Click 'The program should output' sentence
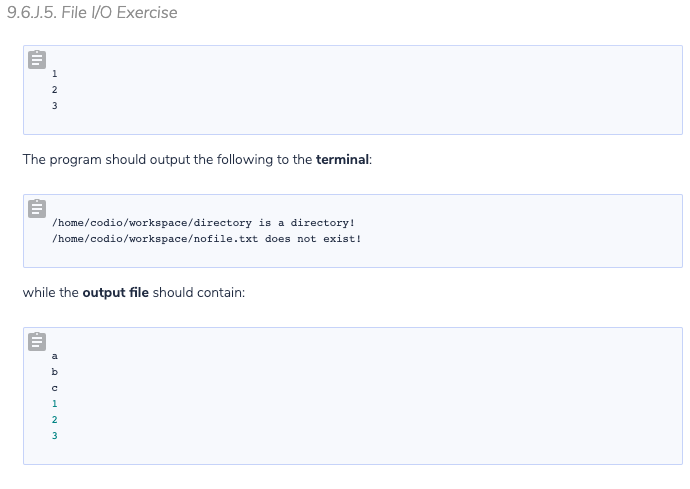The image size is (690, 489). [197, 159]
